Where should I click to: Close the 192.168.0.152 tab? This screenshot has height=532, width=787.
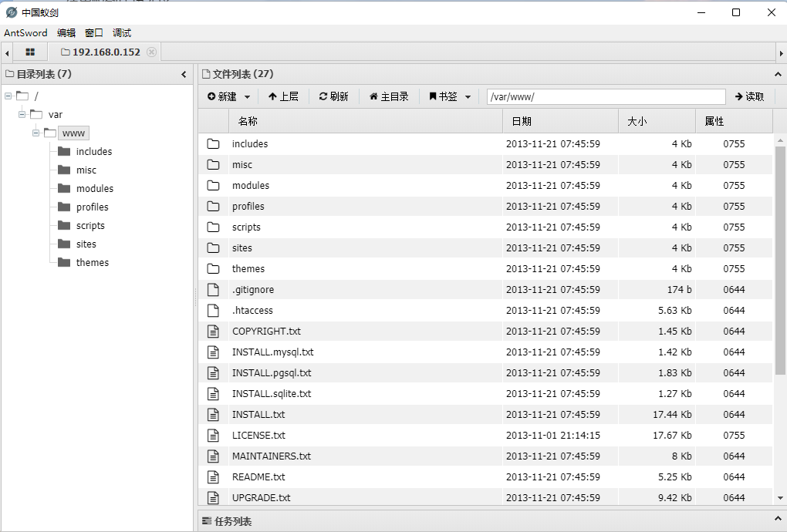pyautogui.click(x=151, y=52)
